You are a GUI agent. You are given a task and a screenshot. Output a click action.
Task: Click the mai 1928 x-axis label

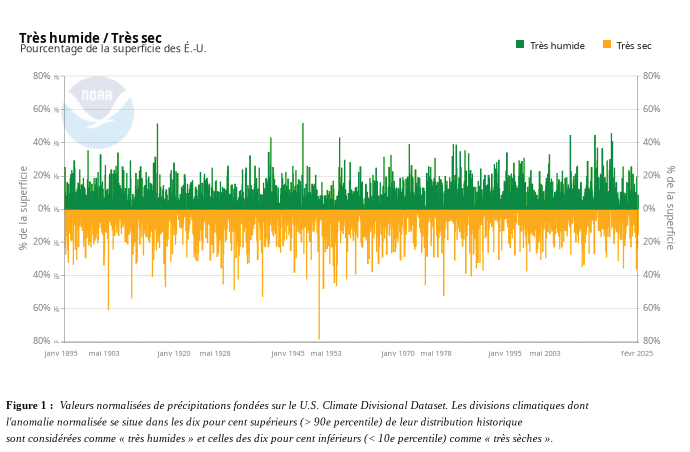[215, 353]
